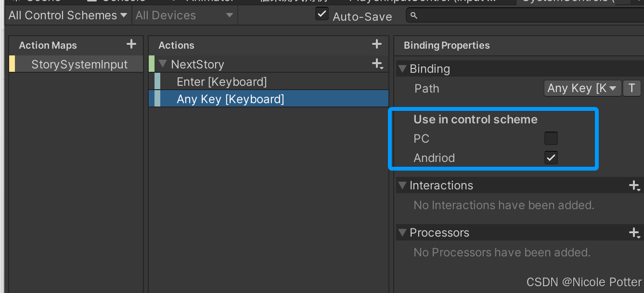Collapse the NextStory action bindings

coord(162,64)
